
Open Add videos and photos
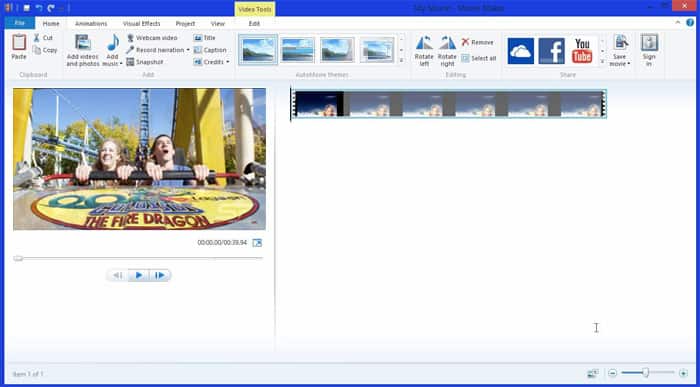(x=83, y=50)
